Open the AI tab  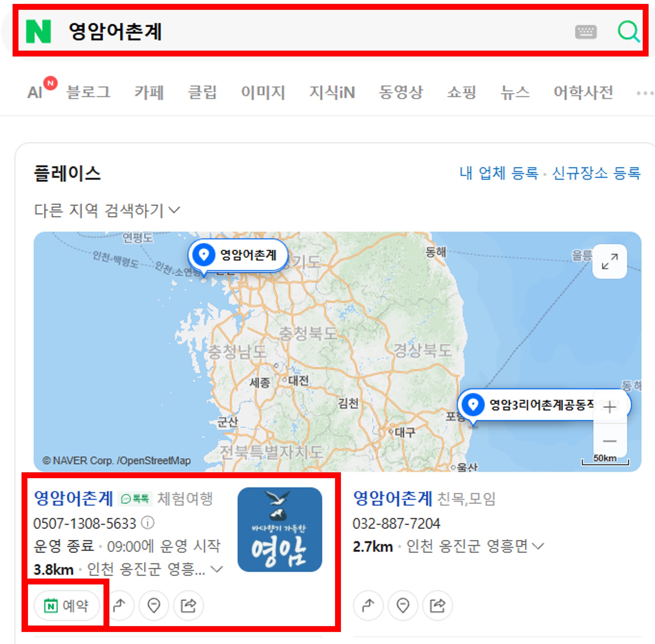point(35,92)
